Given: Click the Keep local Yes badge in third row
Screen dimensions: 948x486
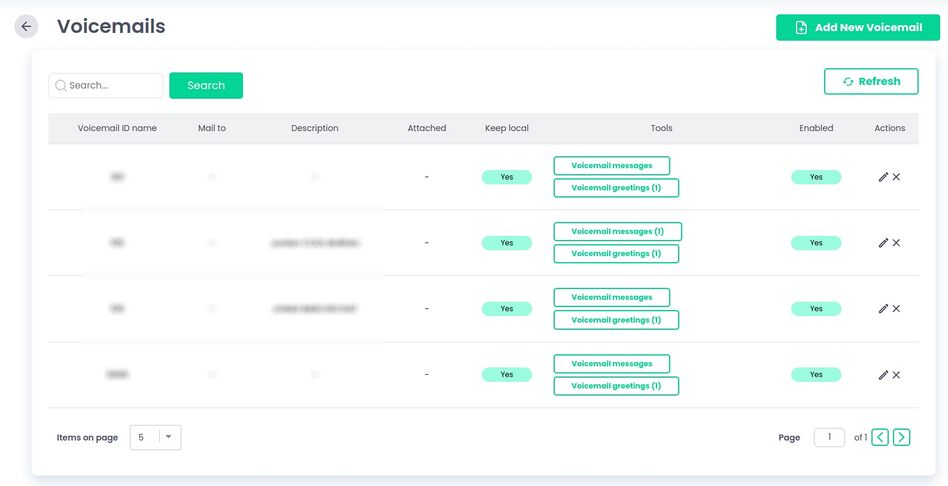Looking at the screenshot, I should point(506,309).
